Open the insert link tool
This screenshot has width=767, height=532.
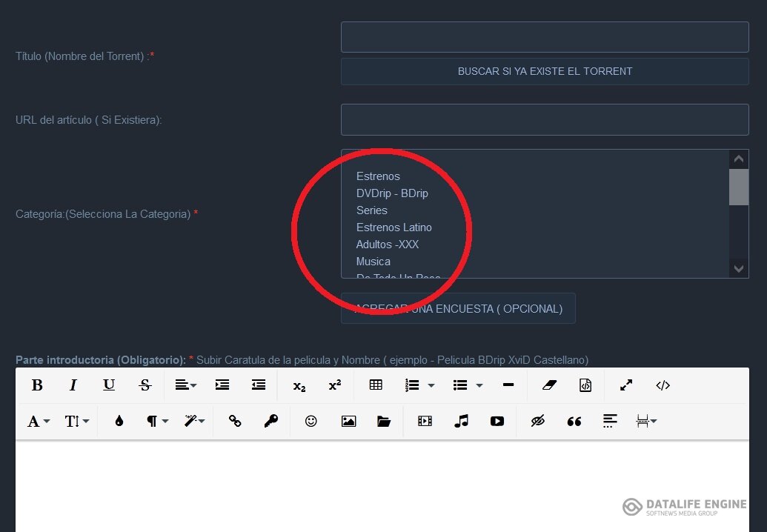pyautogui.click(x=235, y=421)
